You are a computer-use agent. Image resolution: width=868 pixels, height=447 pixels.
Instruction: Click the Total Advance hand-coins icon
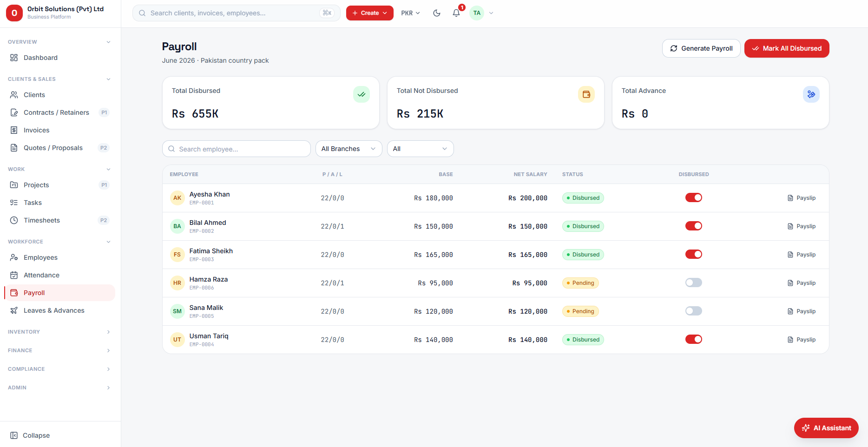click(x=811, y=94)
